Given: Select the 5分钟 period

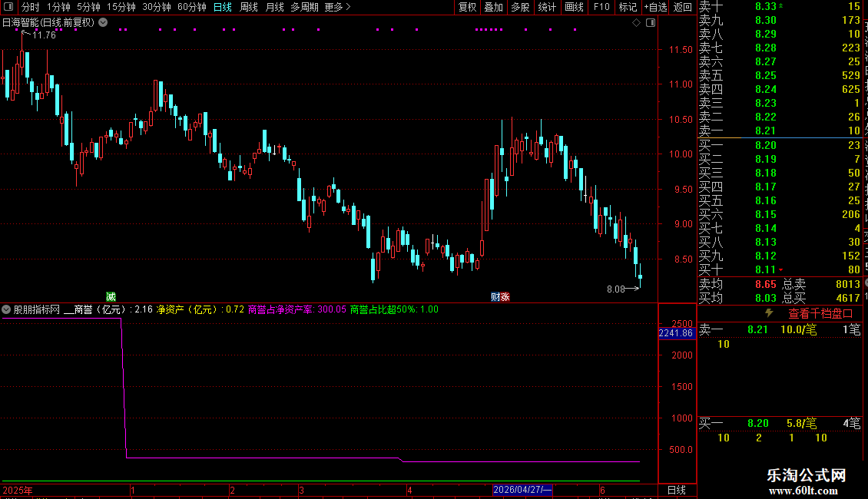Looking at the screenshot, I should point(88,7).
